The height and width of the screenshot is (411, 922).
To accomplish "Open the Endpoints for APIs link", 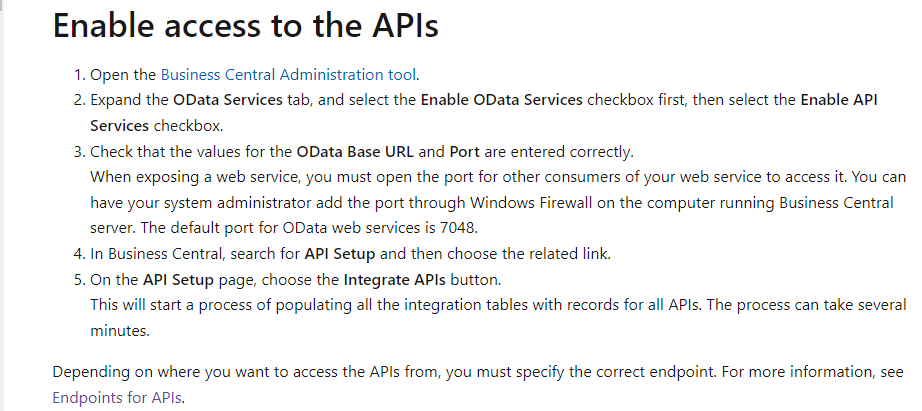I will pyautogui.click(x=118, y=397).
